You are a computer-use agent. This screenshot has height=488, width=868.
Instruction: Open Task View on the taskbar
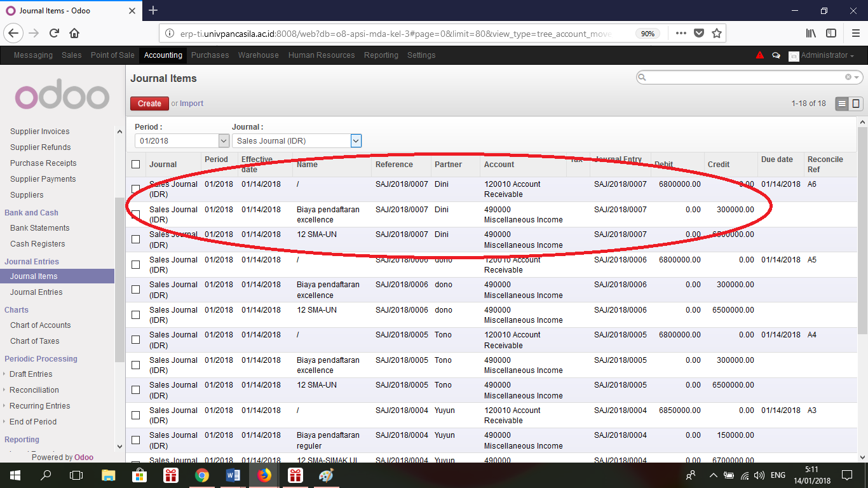point(76,475)
